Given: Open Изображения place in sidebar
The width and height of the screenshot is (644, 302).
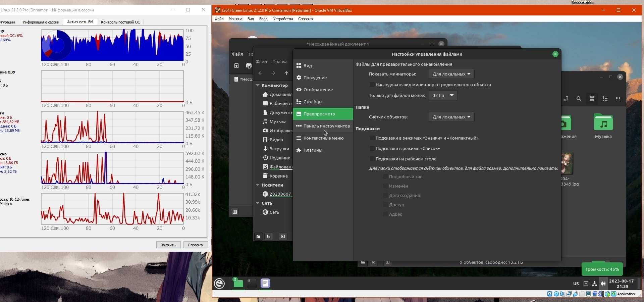Looking at the screenshot, I should (x=277, y=131).
